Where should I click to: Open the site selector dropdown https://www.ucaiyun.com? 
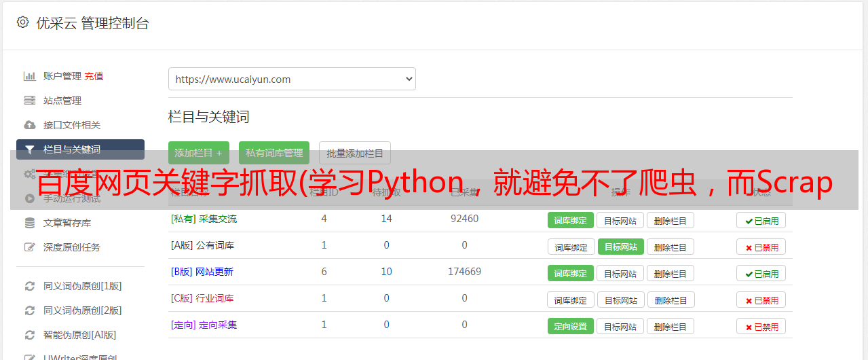pos(292,79)
